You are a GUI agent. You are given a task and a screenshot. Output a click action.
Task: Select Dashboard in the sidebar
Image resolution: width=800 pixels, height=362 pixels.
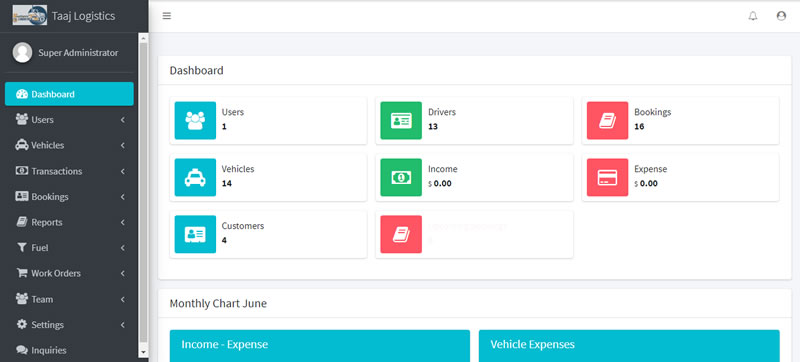(x=69, y=94)
